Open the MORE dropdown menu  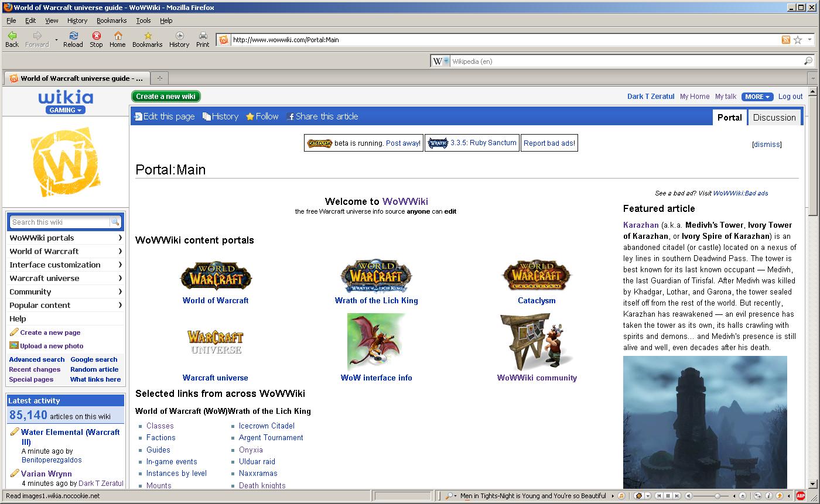point(757,97)
